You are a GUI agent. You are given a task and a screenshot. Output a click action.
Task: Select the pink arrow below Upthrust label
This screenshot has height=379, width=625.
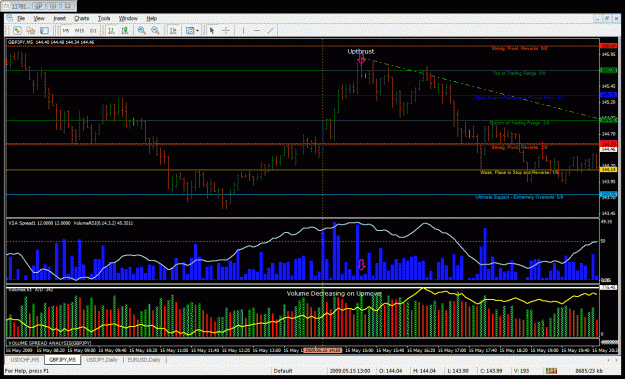(x=361, y=59)
